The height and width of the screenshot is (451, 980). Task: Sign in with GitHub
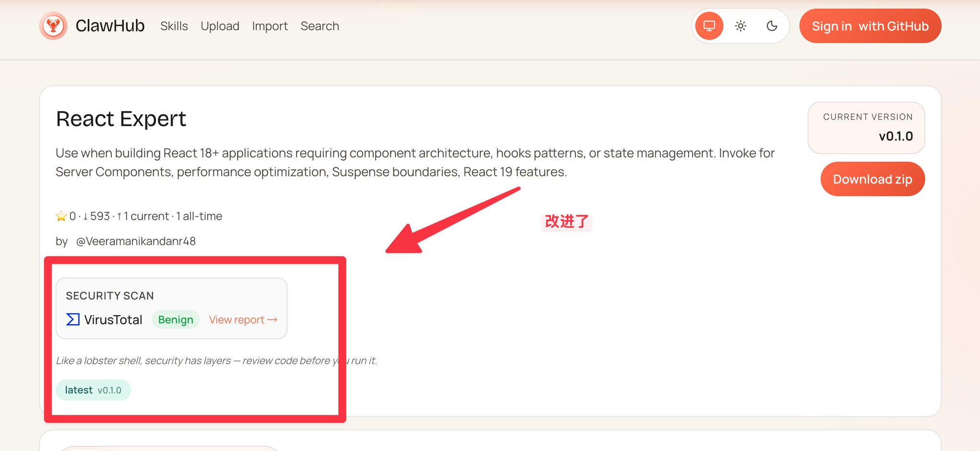pos(870,26)
